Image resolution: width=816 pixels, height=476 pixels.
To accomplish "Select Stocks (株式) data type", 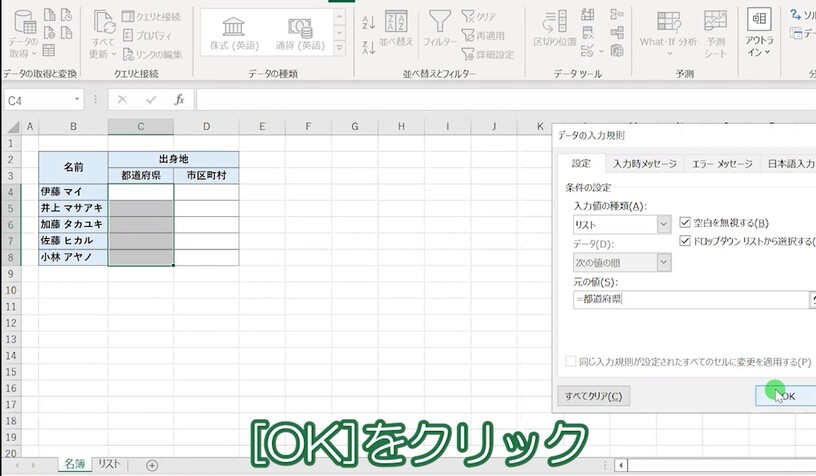I will (234, 33).
